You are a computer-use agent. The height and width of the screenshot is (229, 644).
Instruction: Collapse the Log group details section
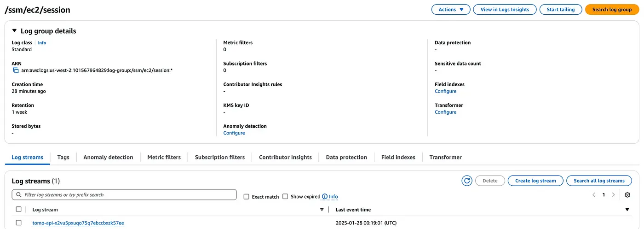[x=15, y=31]
